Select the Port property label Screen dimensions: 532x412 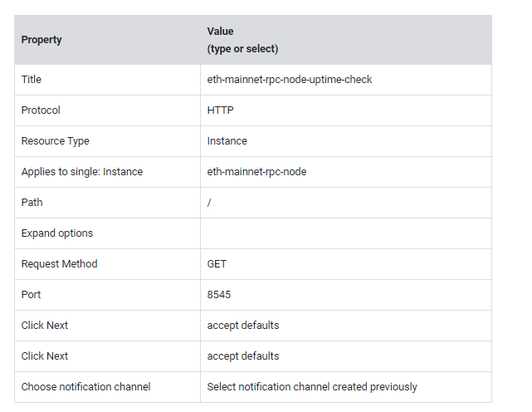[31, 295]
